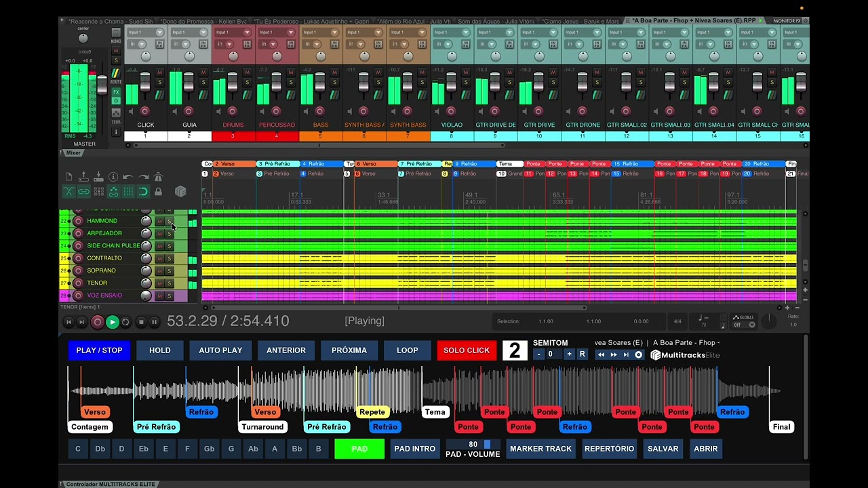Open Input 1 dropdown on CLICK channel
The height and width of the screenshot is (488, 868).
click(146, 33)
